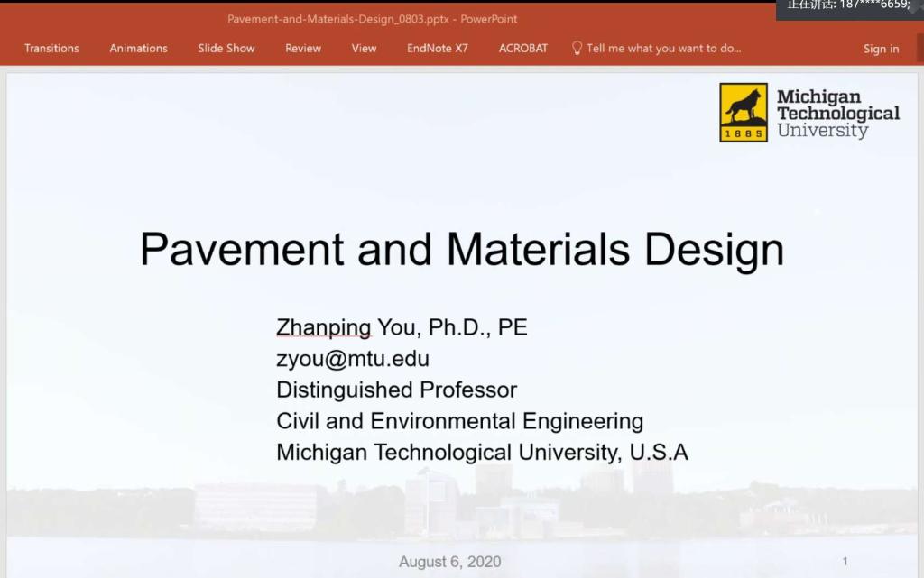This screenshot has height=578, width=924.
Task: Click the 'Distinguished Professor' text line
Action: [x=396, y=390]
